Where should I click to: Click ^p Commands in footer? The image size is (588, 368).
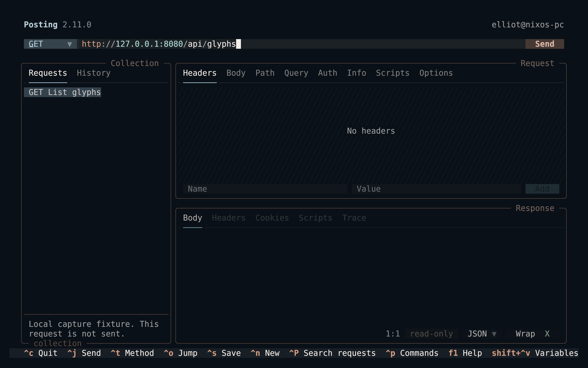[412, 353]
